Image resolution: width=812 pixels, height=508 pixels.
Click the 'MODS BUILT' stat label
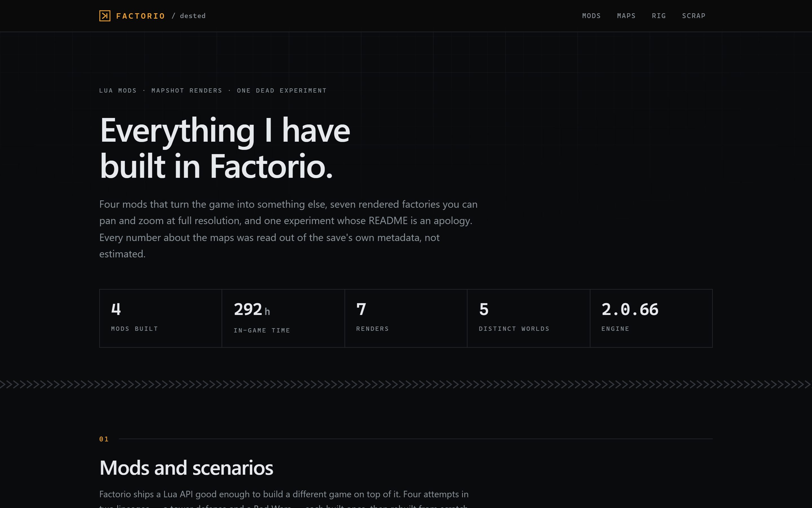134,329
